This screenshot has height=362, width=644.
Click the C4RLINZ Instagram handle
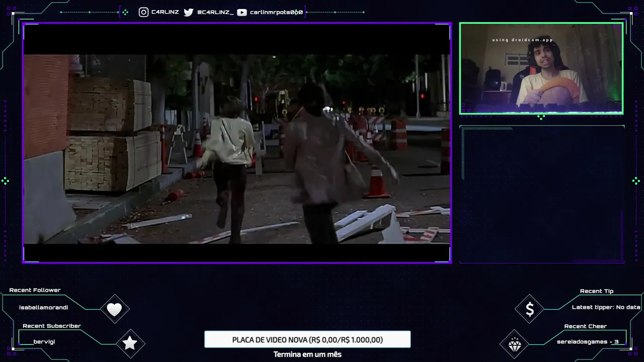point(165,12)
